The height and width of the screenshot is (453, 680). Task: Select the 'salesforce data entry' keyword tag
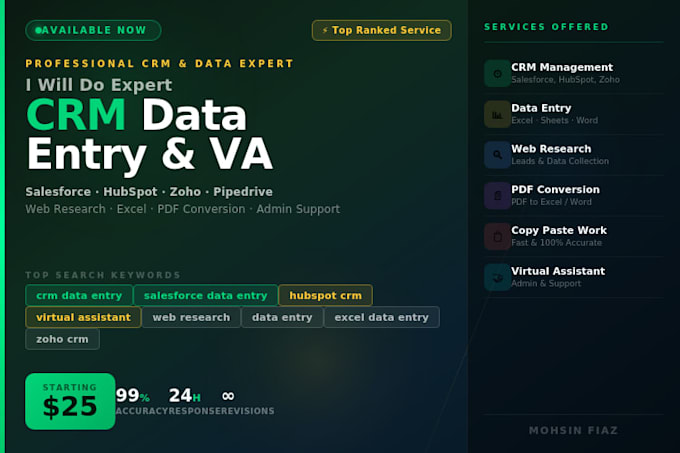click(206, 296)
